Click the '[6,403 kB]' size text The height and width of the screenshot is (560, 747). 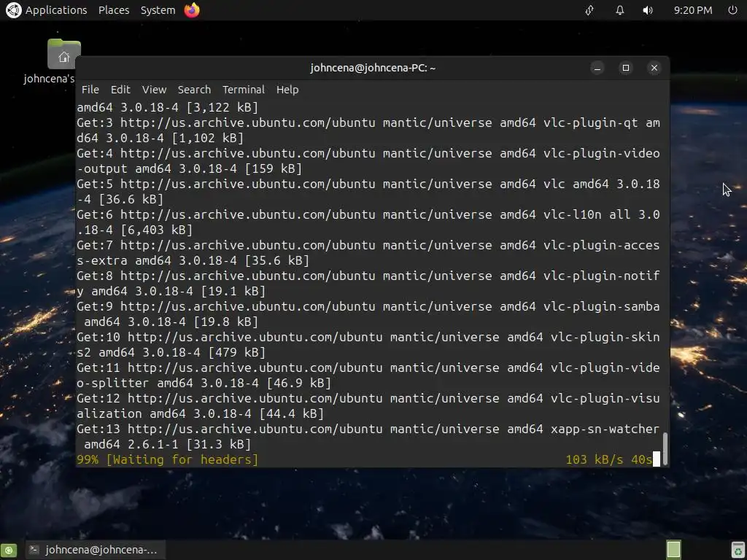[x=157, y=230]
